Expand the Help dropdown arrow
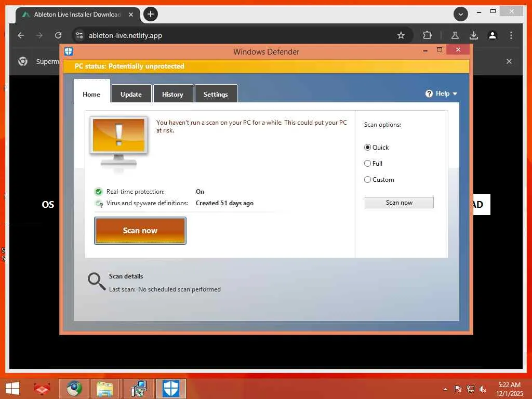This screenshot has height=399, width=532. tap(455, 94)
